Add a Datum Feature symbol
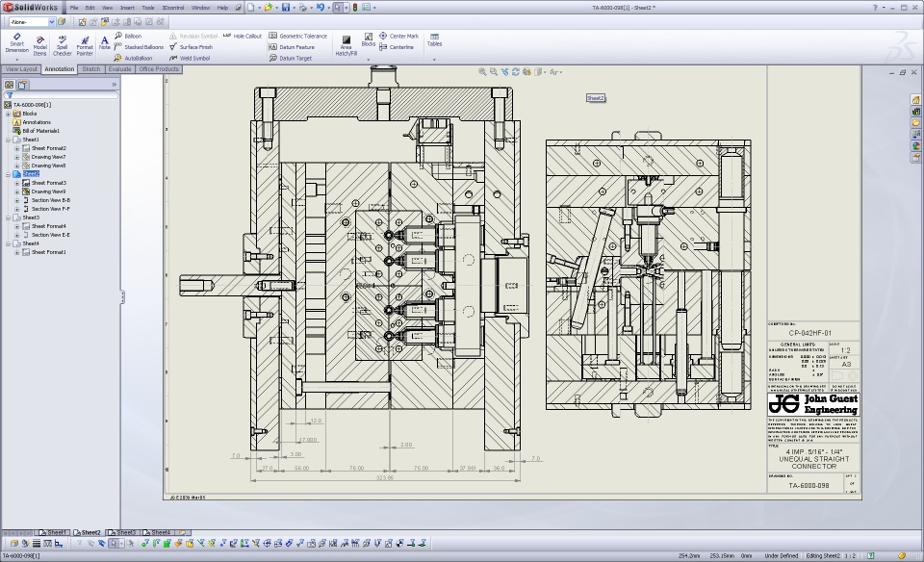This screenshot has width=924, height=562. point(292,47)
